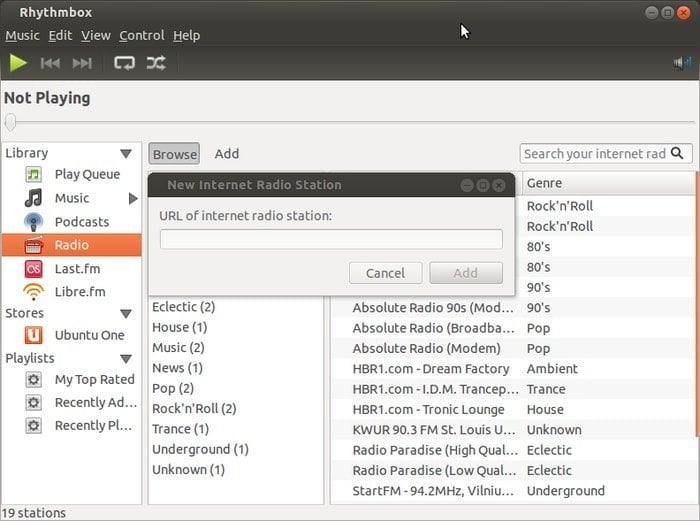This screenshot has height=521, width=700.
Task: Toggle repeat mode in the toolbar
Action: (x=124, y=63)
